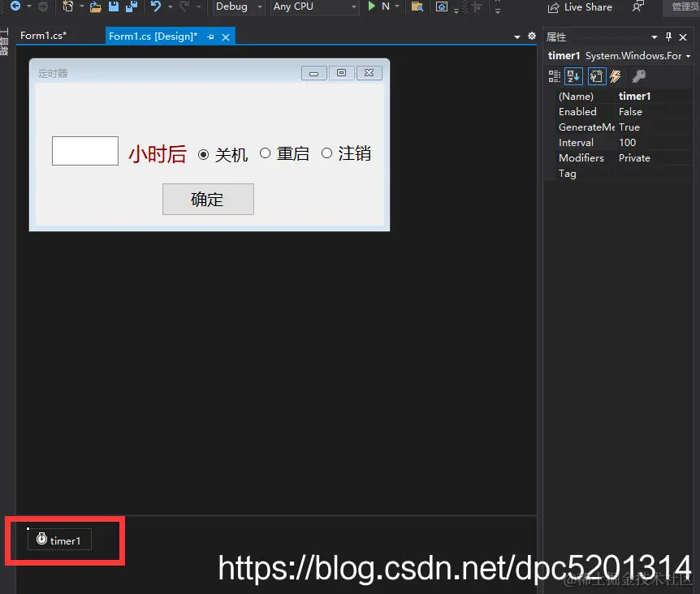Select the timer1 component in the tray
Viewport: 700px width, 594px height.
click(59, 540)
